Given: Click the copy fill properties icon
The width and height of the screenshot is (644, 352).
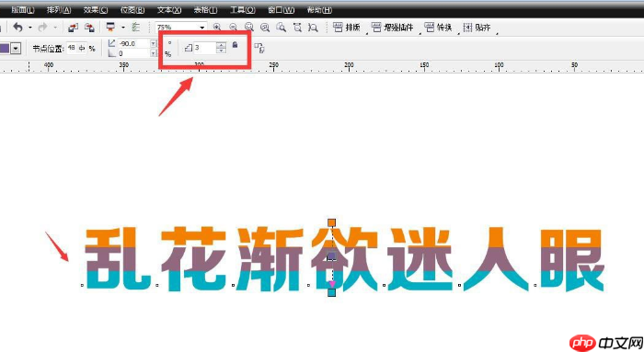Looking at the screenshot, I should coord(259,48).
